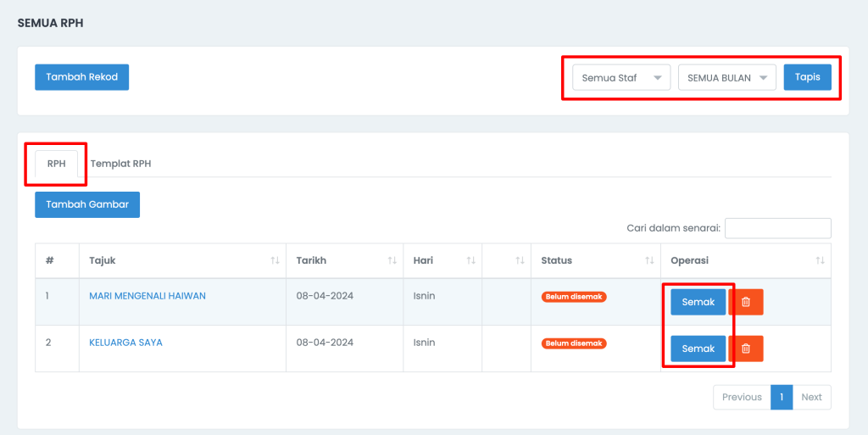This screenshot has width=868, height=435.
Task: Open the MARI MENGENALI HAIWAN link
Action: (x=147, y=296)
